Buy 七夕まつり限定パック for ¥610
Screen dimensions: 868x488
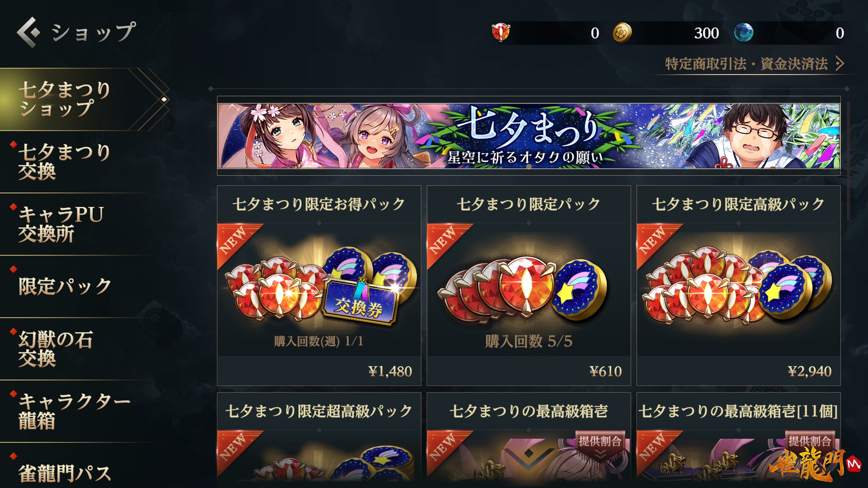click(x=529, y=286)
